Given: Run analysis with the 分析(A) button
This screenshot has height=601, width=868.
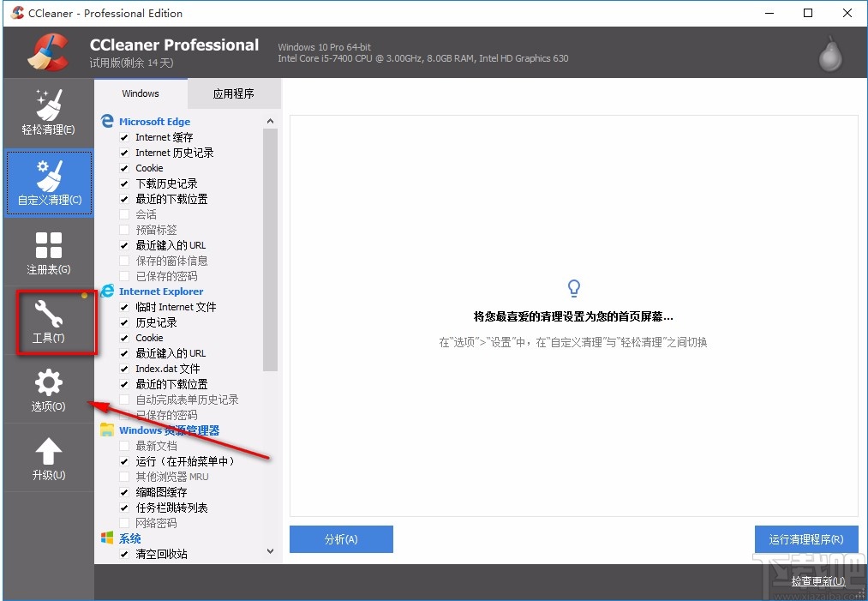Looking at the screenshot, I should pos(341,539).
